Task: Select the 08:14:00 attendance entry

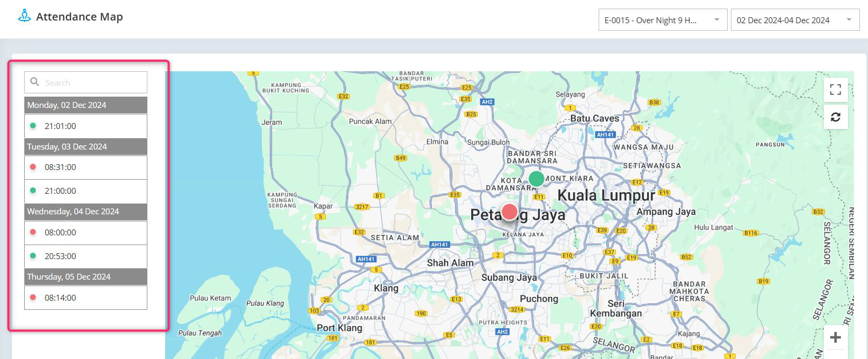Action: (x=86, y=298)
